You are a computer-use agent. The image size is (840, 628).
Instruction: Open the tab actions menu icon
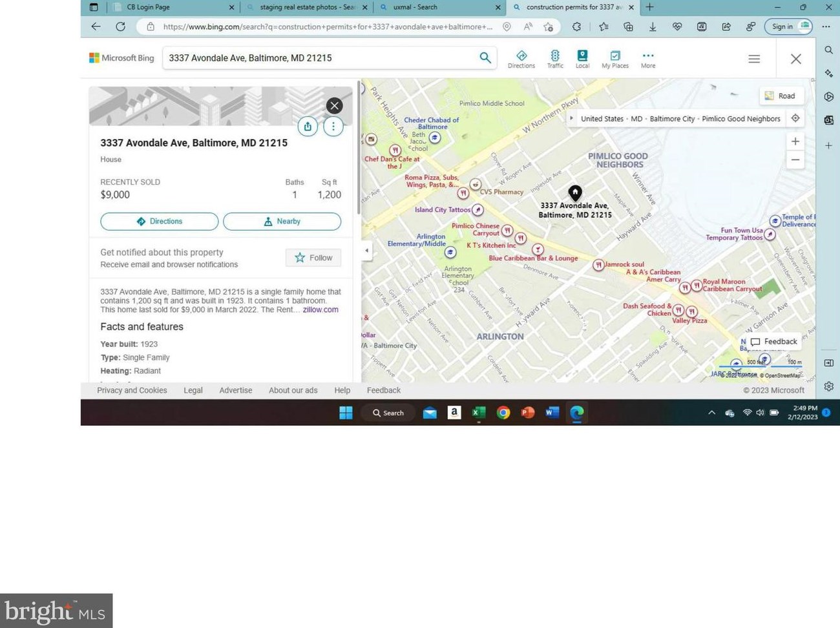[x=94, y=7]
